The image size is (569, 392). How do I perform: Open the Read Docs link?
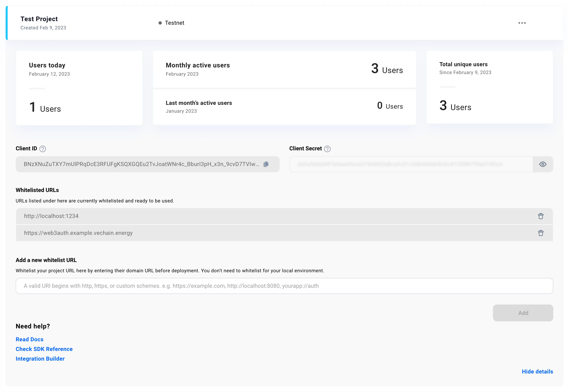(29, 339)
